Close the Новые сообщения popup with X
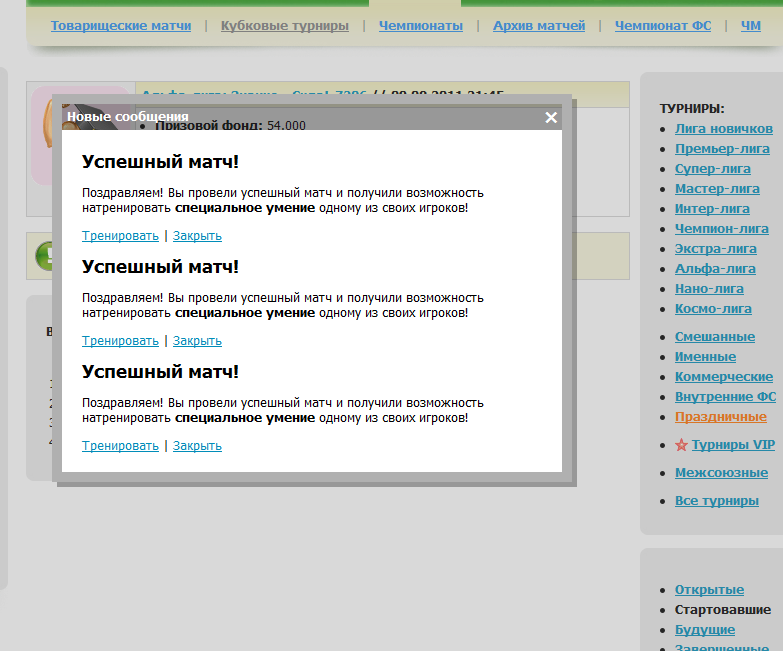 point(551,117)
